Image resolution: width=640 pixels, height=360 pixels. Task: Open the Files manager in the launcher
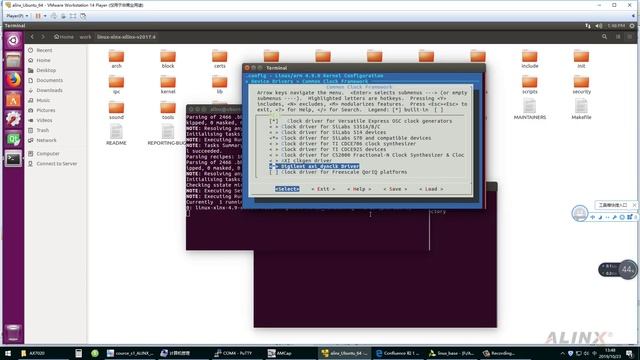13,60
